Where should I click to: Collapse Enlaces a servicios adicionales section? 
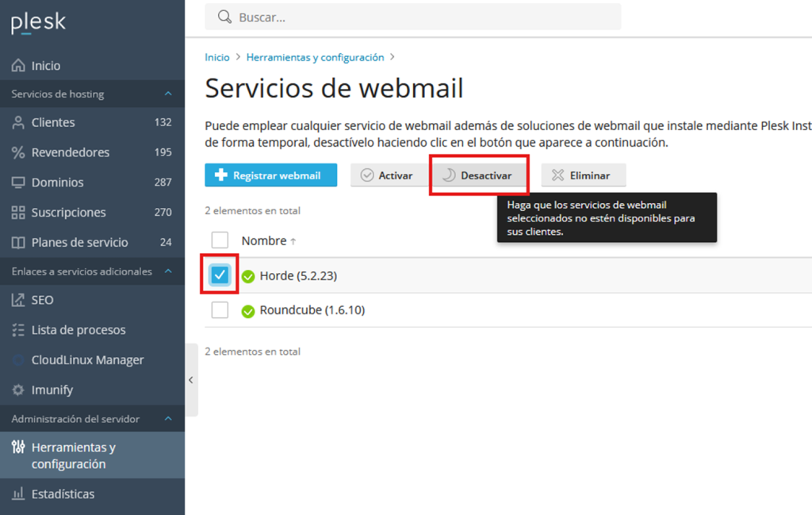(168, 271)
